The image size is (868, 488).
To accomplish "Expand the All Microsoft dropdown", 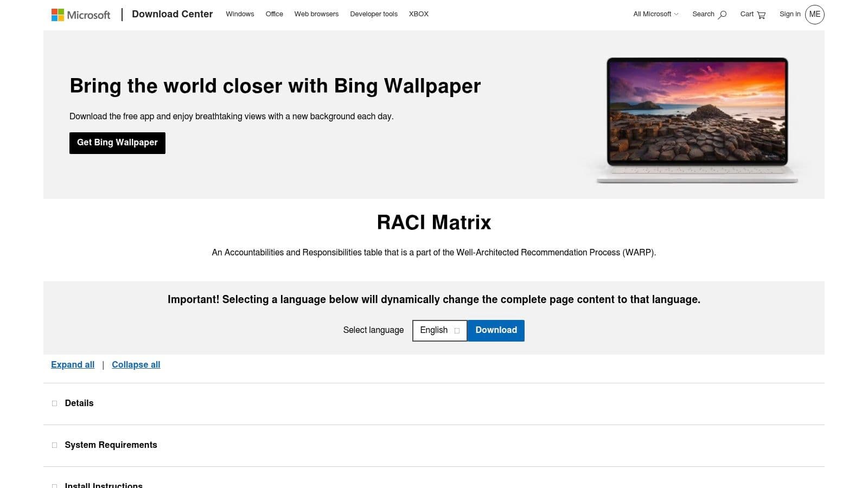I will [x=656, y=14].
